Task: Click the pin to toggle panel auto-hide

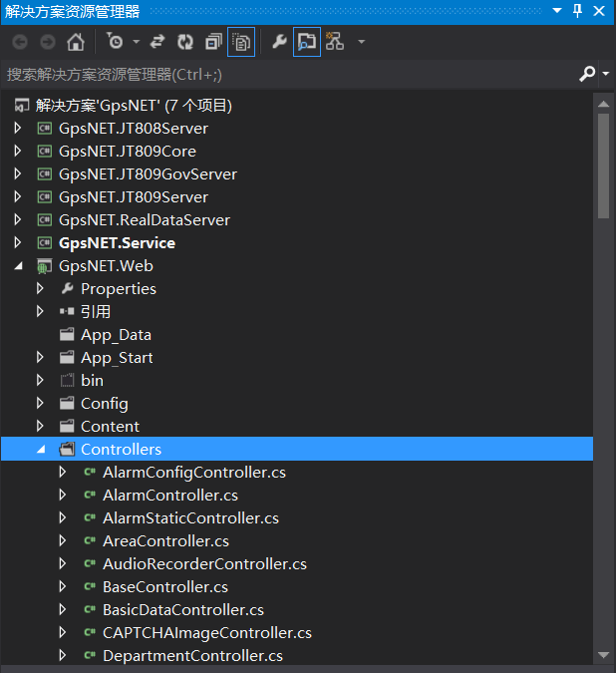Action: tap(578, 11)
